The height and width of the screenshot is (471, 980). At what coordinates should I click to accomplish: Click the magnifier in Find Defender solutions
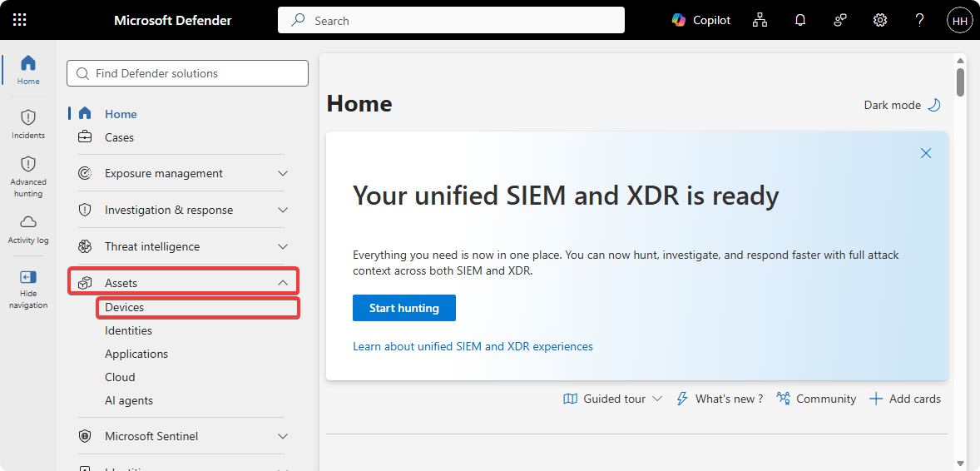tap(82, 73)
